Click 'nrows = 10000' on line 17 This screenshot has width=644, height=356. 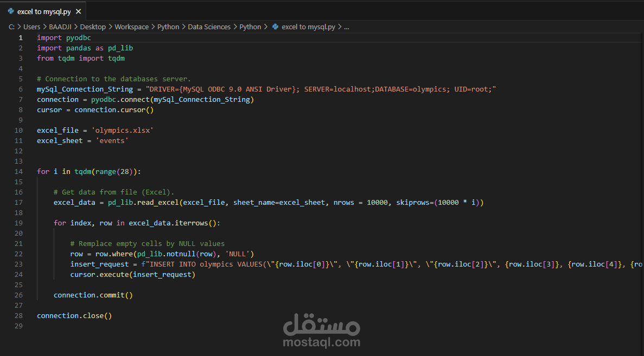pos(361,202)
